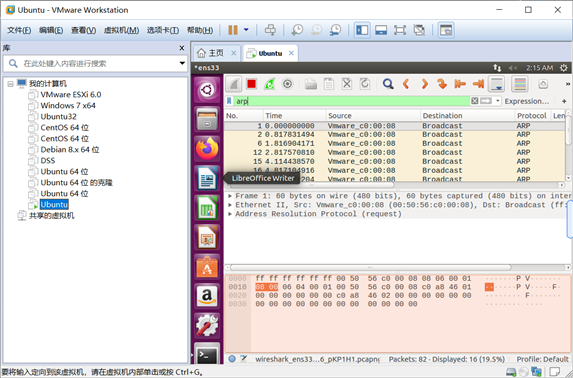This screenshot has width=573, height=378.
Task: Go back to previous packet arrow
Action: tap(406, 84)
